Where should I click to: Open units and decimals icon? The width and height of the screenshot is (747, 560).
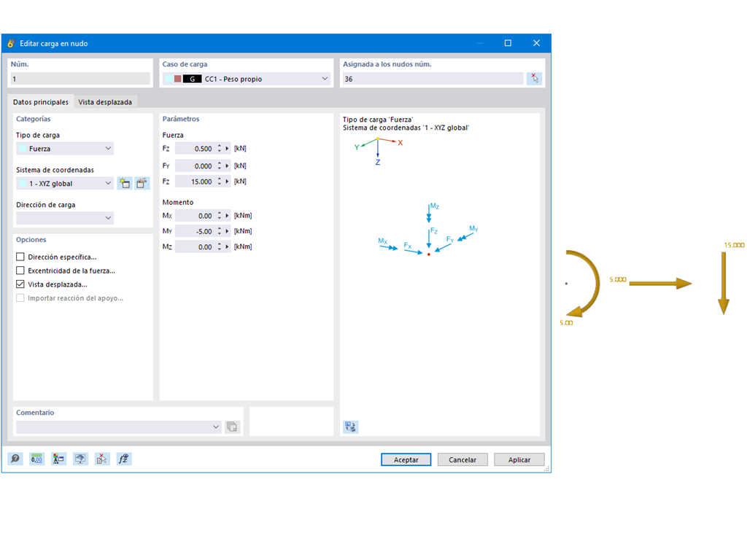pyautogui.click(x=36, y=459)
